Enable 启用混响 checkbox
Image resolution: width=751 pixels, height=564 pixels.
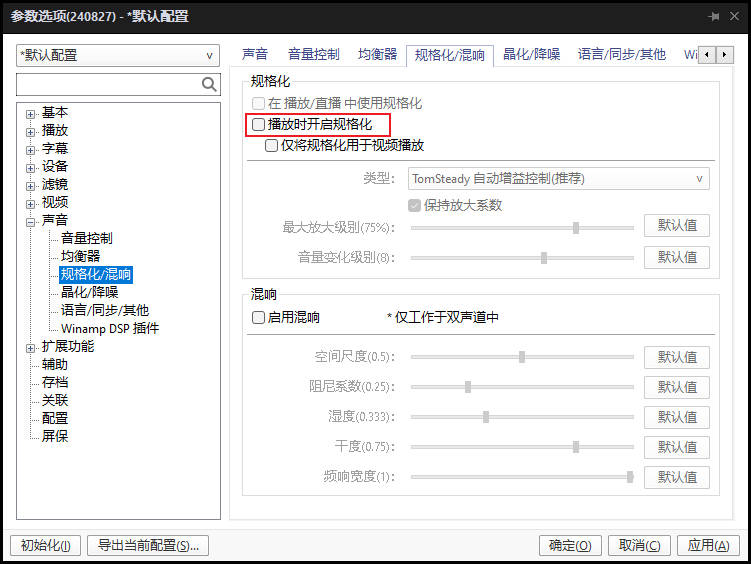258,317
